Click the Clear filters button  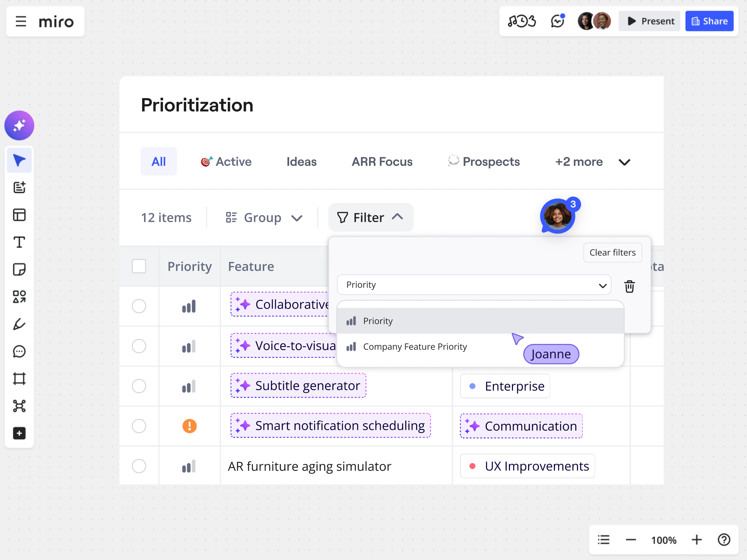[612, 252]
